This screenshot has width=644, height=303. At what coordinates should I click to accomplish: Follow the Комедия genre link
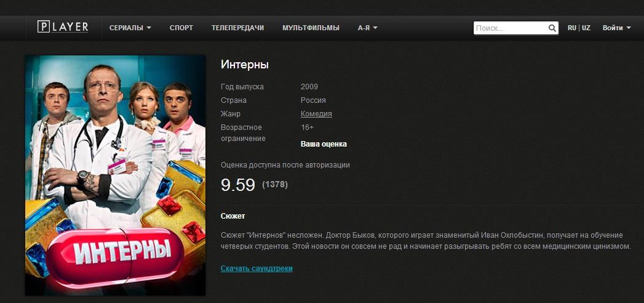click(316, 114)
